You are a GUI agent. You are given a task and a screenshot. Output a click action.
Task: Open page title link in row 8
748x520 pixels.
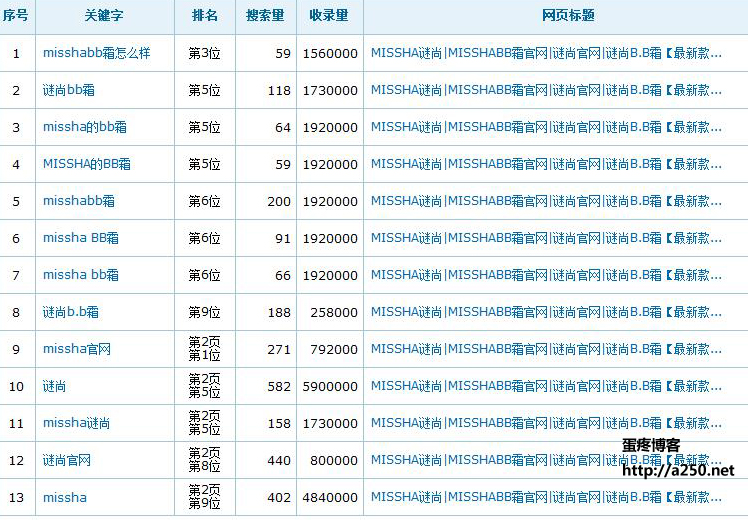tap(546, 312)
